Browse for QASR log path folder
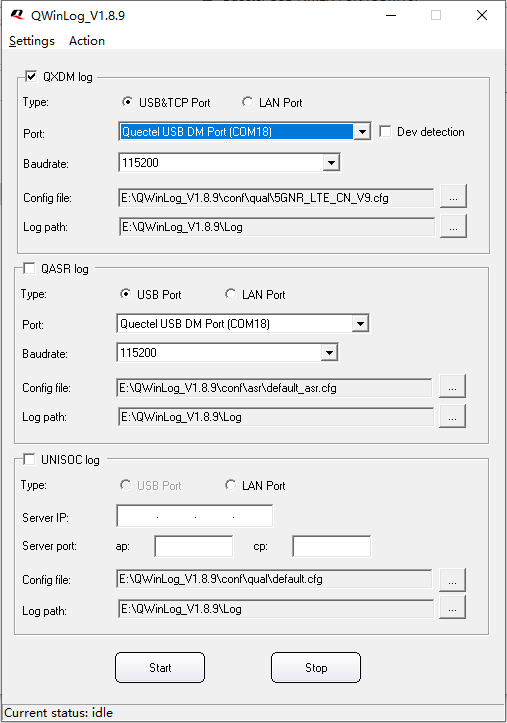This screenshot has width=507, height=723. [452, 416]
